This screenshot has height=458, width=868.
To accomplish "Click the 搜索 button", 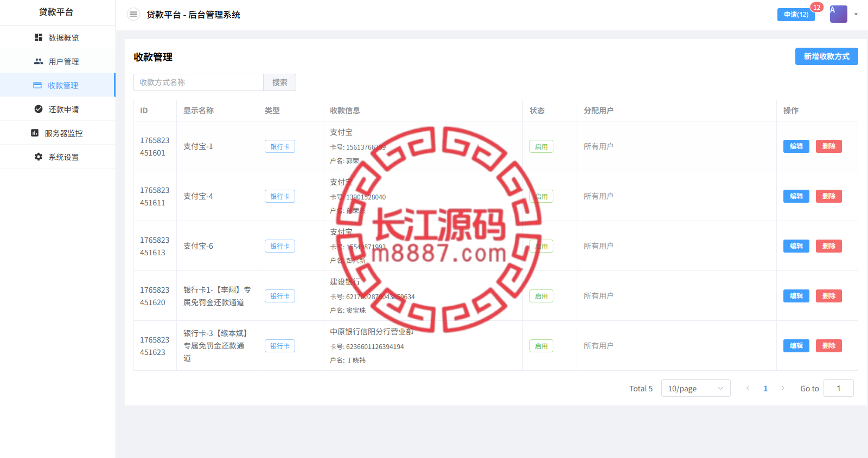I will 280,82.
